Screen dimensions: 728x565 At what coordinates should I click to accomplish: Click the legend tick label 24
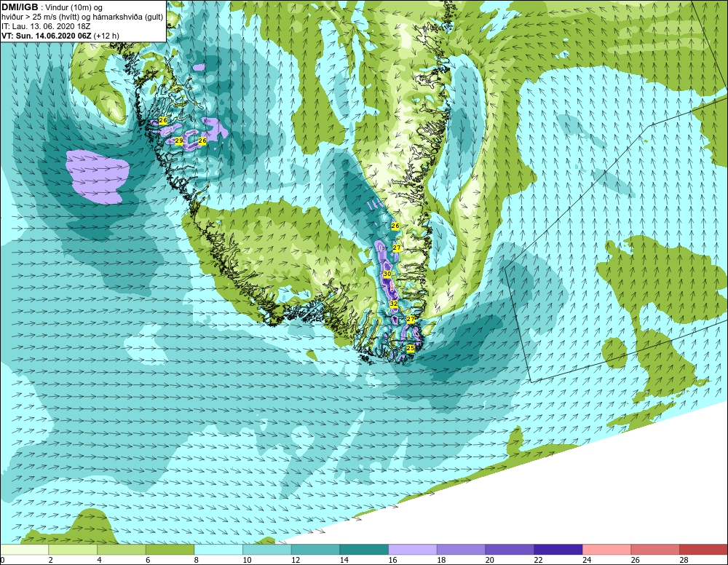click(586, 561)
